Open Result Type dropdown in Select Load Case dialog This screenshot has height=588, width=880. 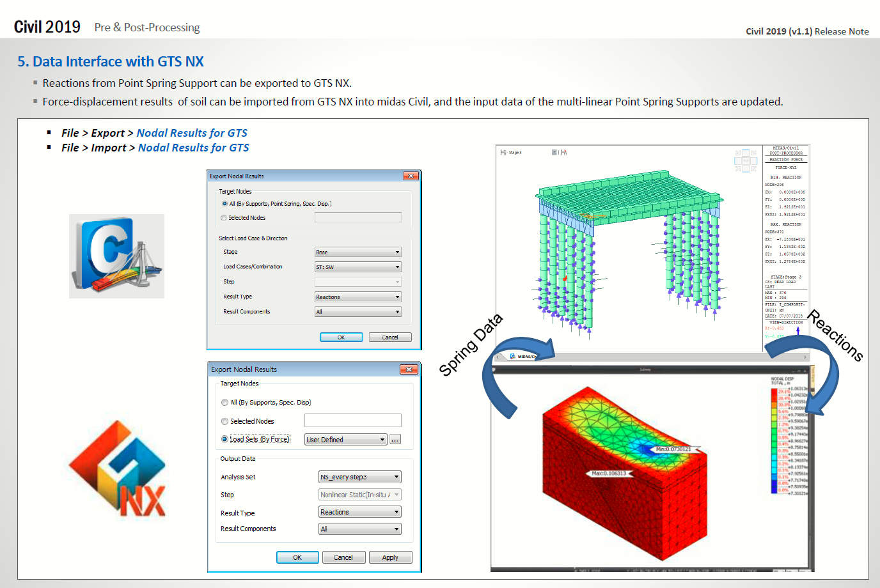[357, 297]
